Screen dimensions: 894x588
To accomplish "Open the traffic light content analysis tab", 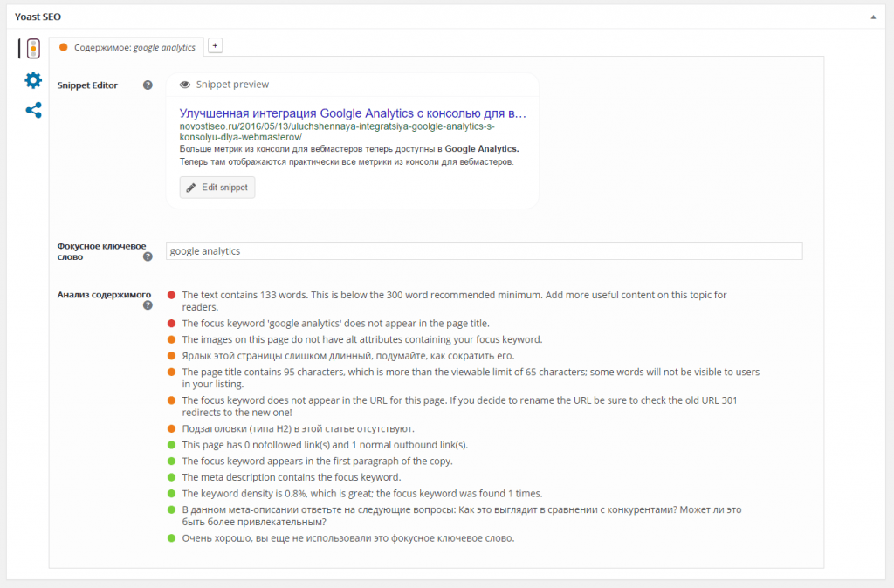I will tap(33, 49).
